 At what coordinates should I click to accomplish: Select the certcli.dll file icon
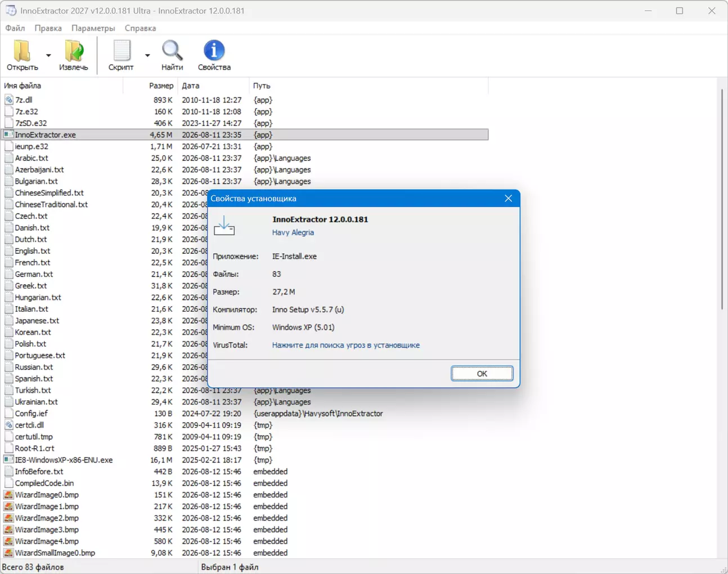9,425
